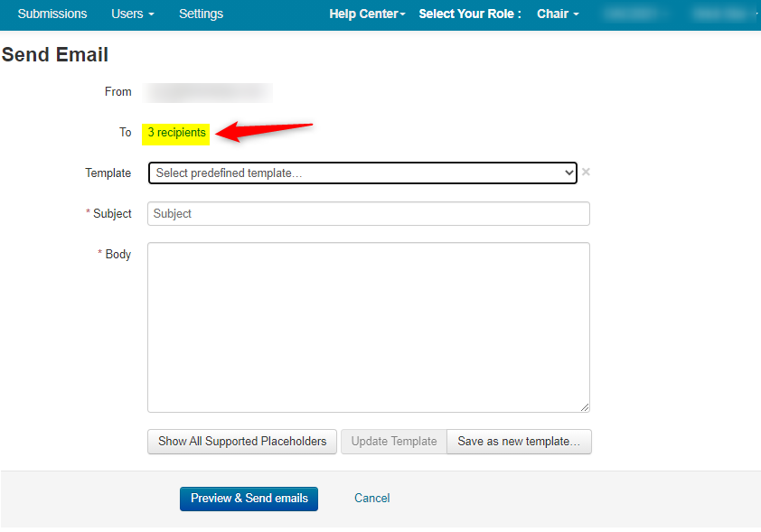Viewport: 761px width, 532px height.
Task: Click the Send Email heading
Action: coord(55,54)
